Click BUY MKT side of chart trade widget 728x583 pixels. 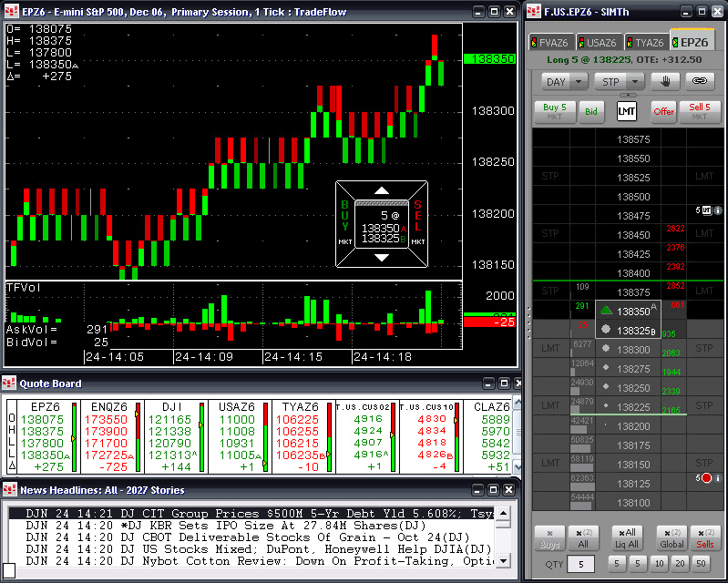point(345,224)
